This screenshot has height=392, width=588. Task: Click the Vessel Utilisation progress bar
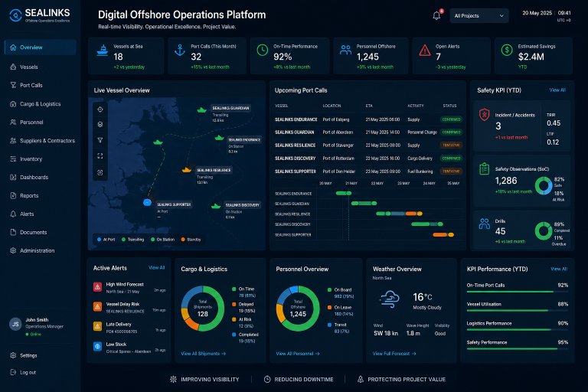point(518,311)
